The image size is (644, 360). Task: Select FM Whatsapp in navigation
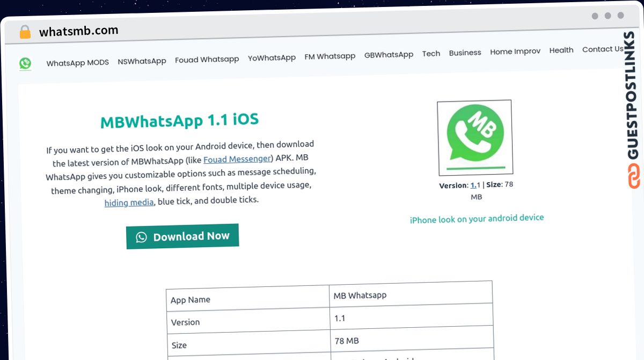click(x=330, y=56)
